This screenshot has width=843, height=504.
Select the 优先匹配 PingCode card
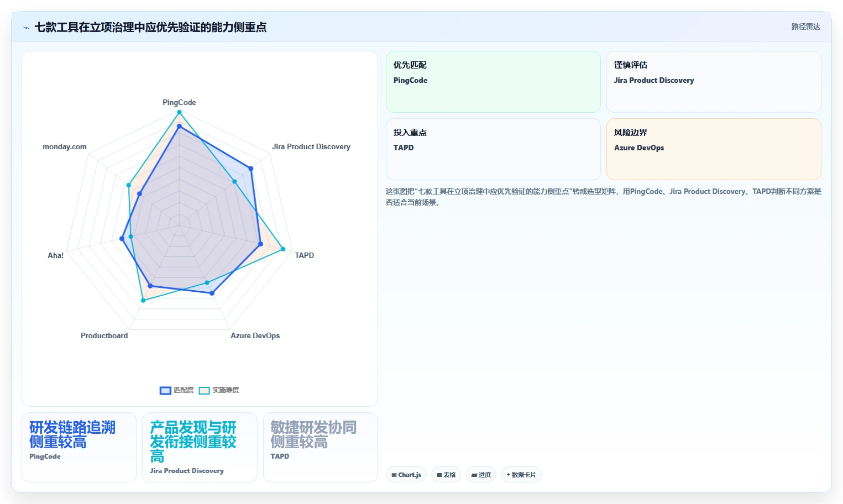click(493, 82)
